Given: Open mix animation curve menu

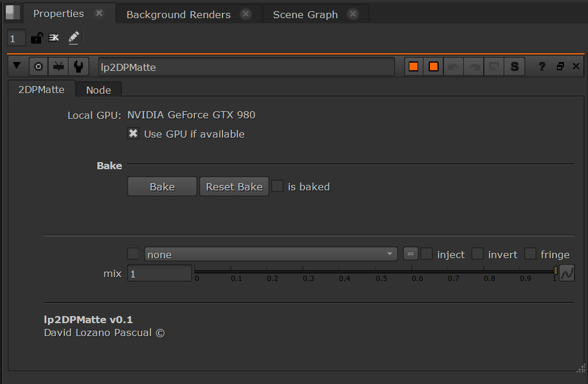Looking at the screenshot, I should [567, 273].
